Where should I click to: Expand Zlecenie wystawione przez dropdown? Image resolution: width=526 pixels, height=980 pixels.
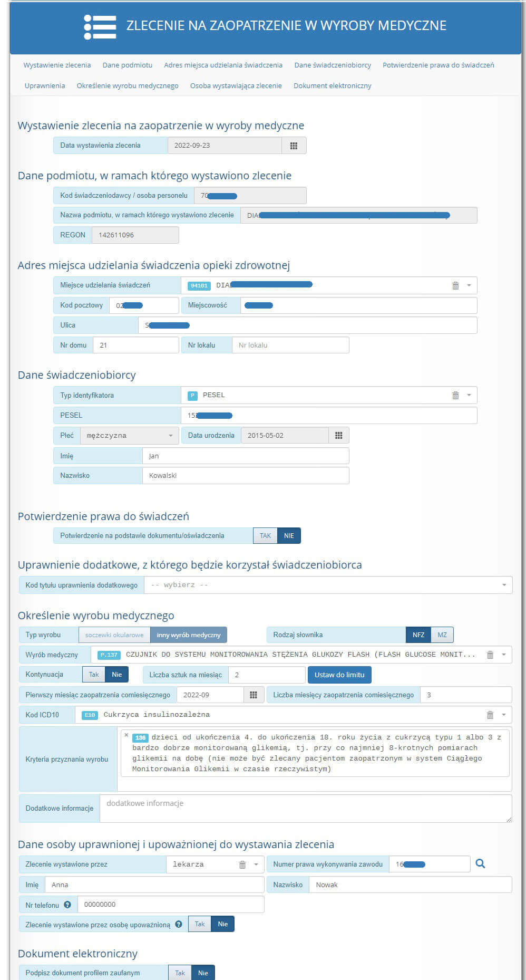pyautogui.click(x=256, y=864)
